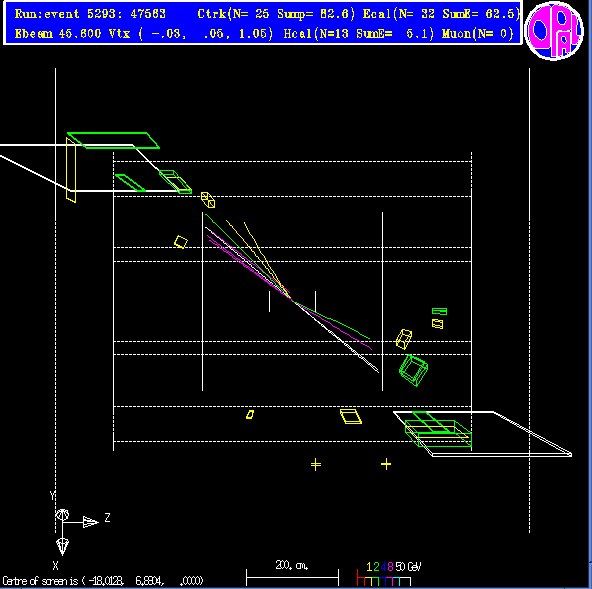Screen dimensions: 592x589
Task: Click the Z axis arrow indicator
Action: click(91, 522)
